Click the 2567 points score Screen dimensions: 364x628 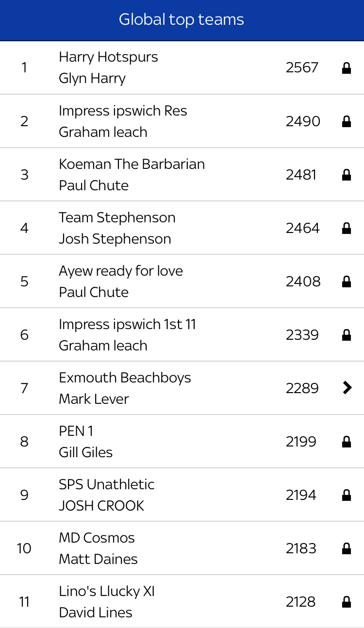[x=302, y=68]
